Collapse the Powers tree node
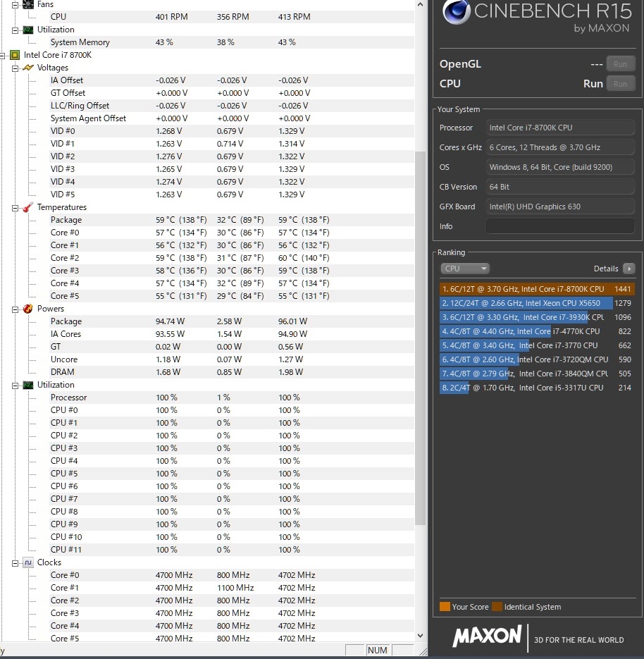The height and width of the screenshot is (659, 644). pyautogui.click(x=15, y=309)
